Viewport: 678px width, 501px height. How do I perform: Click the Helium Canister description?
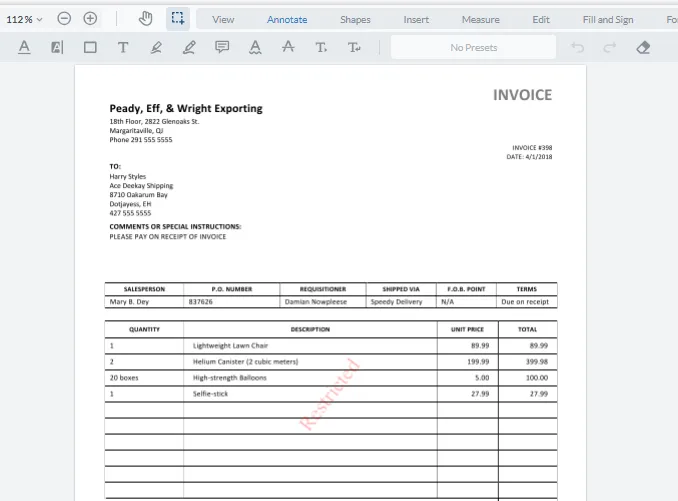pos(246,361)
